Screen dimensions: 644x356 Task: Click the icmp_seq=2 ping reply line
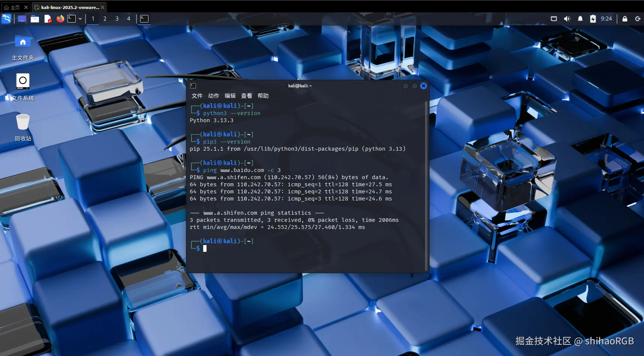coord(291,191)
